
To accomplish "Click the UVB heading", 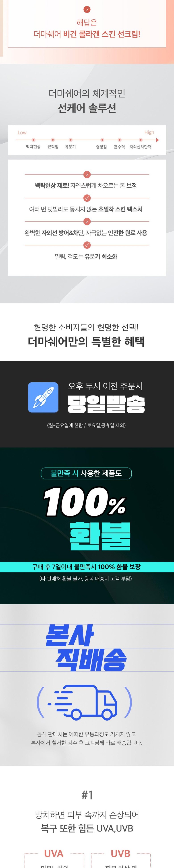I will (120, 854).
